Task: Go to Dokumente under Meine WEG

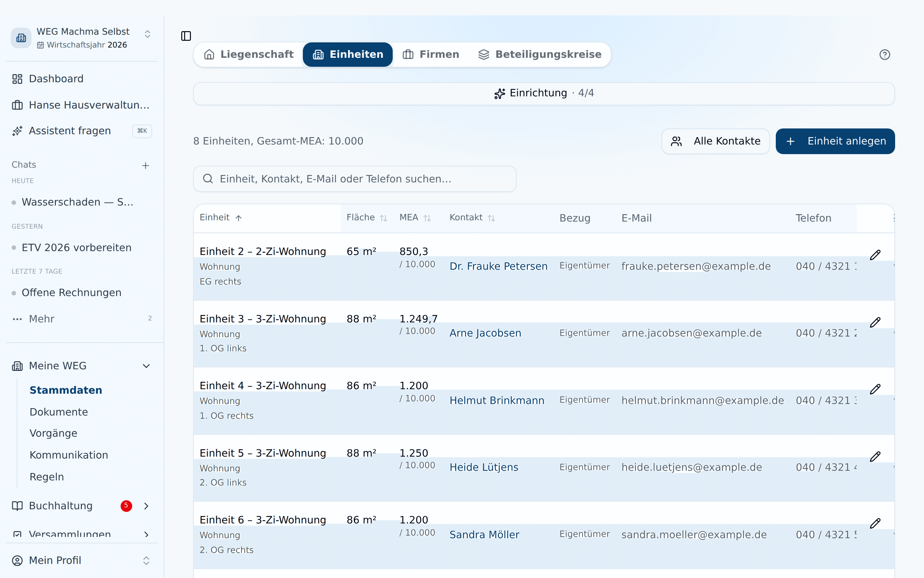Action: 59,412
